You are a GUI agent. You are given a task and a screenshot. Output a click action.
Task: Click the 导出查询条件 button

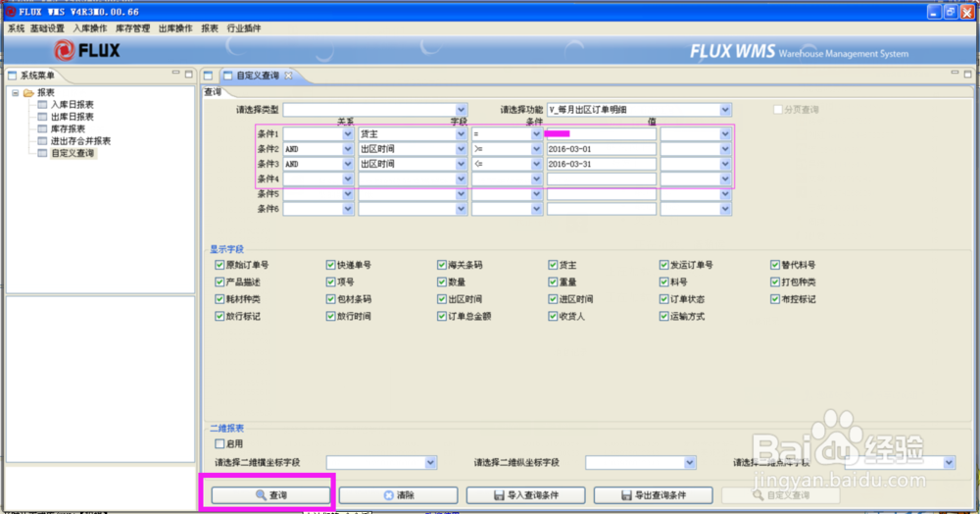click(653, 494)
